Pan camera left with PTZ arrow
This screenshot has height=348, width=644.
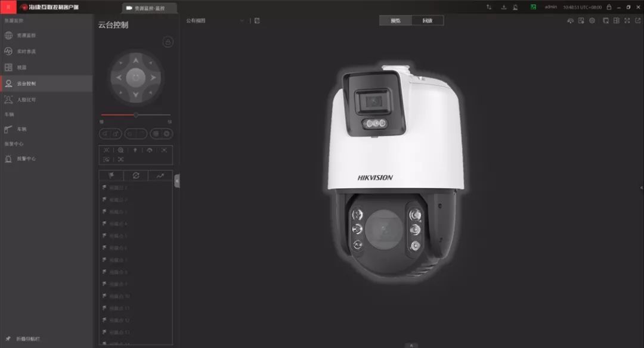(x=119, y=77)
